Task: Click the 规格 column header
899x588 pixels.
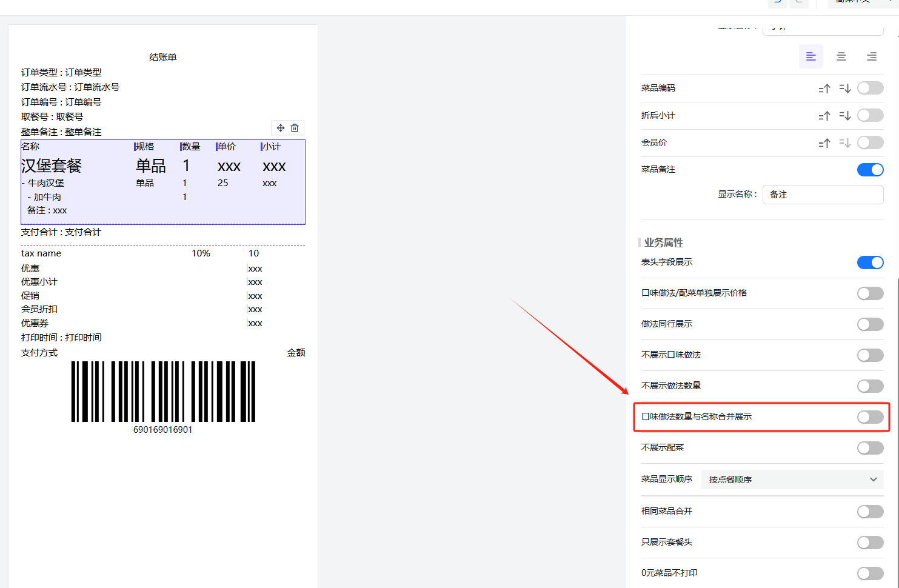Action: coord(144,147)
